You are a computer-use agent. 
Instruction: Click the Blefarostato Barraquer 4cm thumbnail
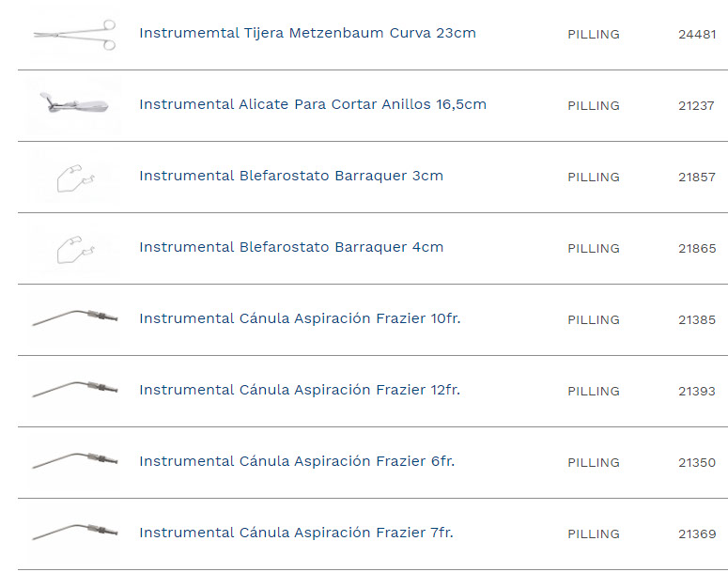(74, 248)
